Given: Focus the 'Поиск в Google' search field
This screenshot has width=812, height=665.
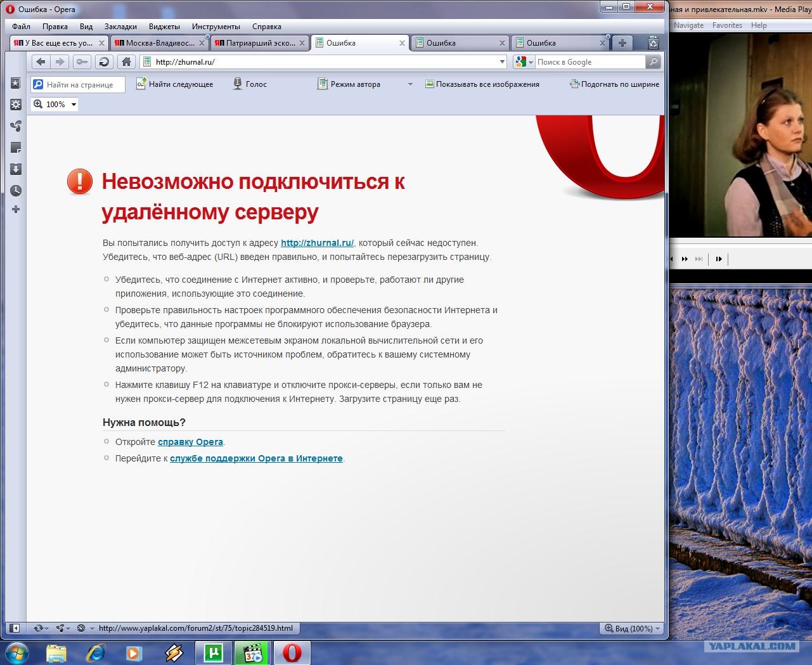Looking at the screenshot, I should (590, 61).
